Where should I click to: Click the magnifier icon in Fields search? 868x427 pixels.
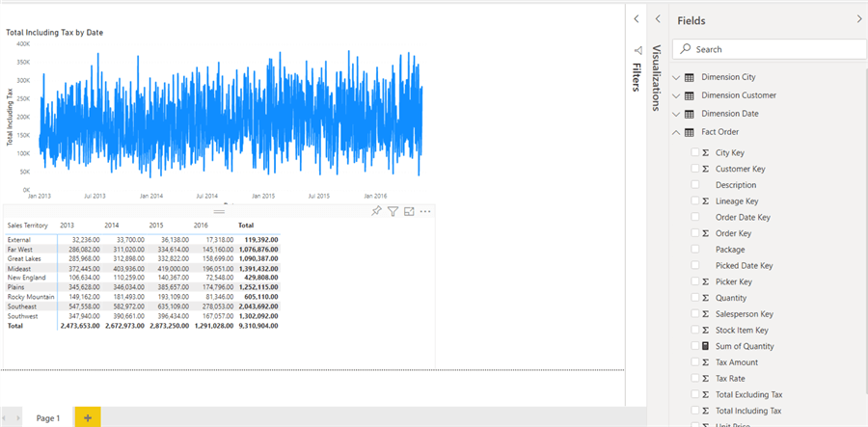point(686,48)
